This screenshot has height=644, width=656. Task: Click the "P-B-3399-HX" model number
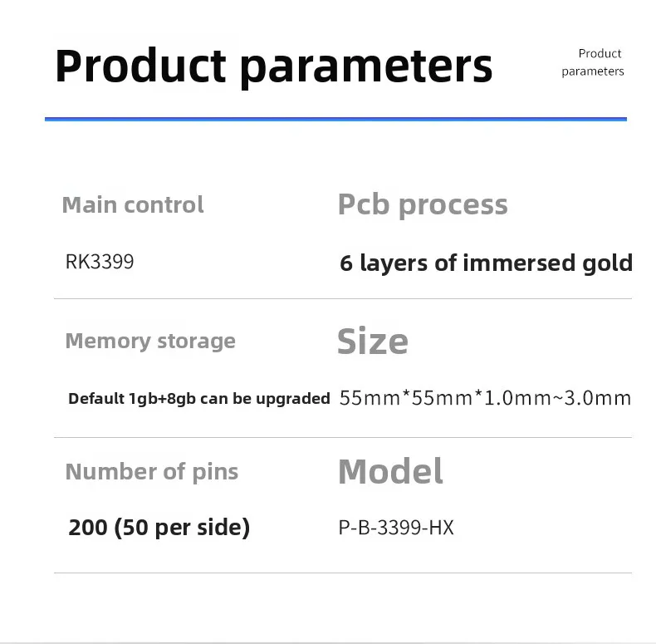point(396,527)
